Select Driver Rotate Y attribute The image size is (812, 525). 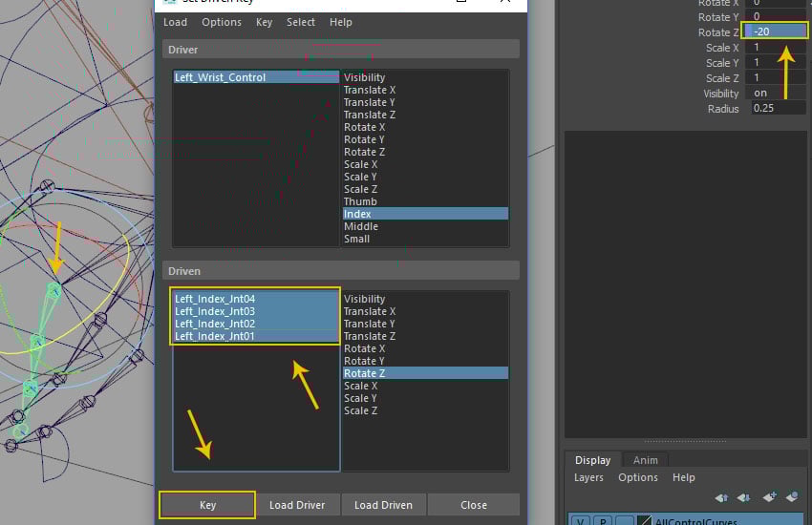425,139
